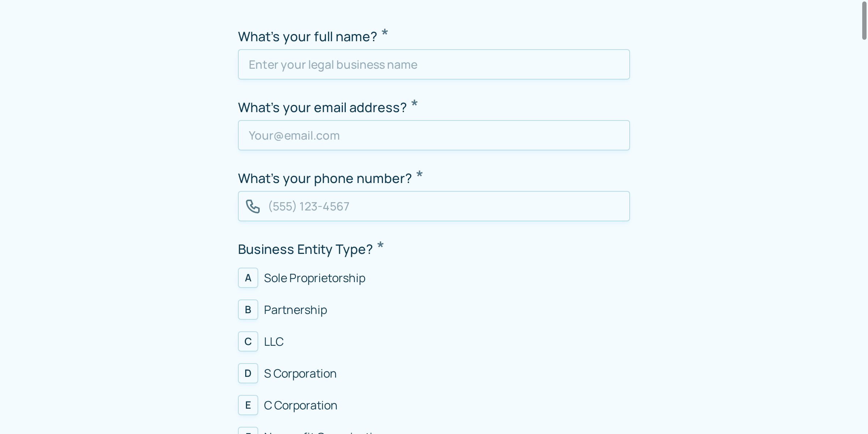Viewport: 868px width, 434px height.
Task: Click the full name input field
Action: (x=434, y=65)
